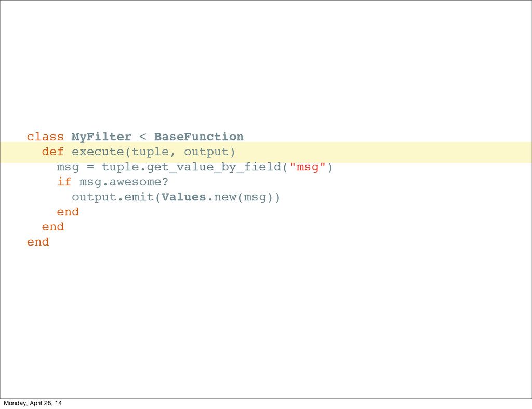Click the bold Values class name
Image resolution: width=532 pixels, height=409 pixels.
(x=184, y=197)
